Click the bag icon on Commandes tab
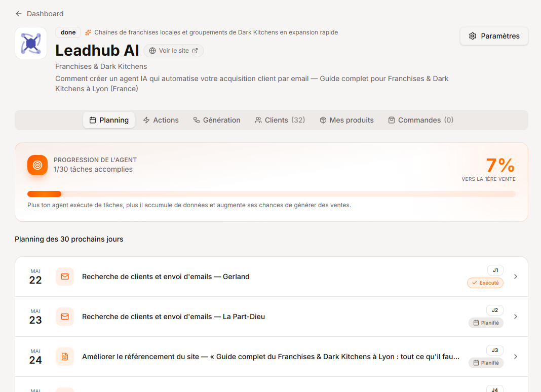 click(x=392, y=120)
